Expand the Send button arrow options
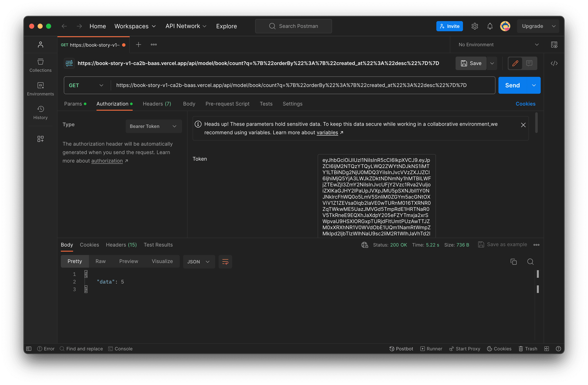The image size is (588, 385). click(x=534, y=85)
